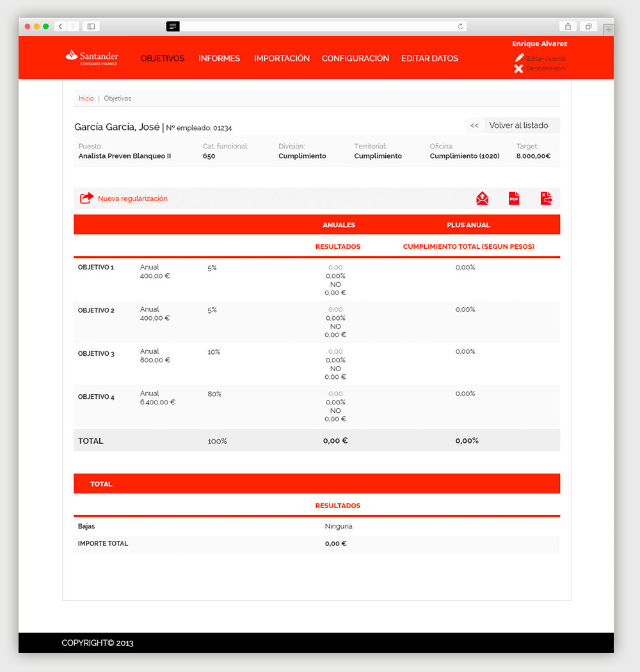Click the Excel export icon
The image size is (640, 672).
546,198
